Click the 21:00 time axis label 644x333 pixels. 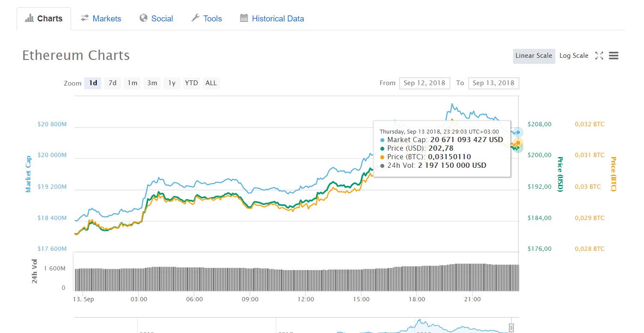pos(472,299)
